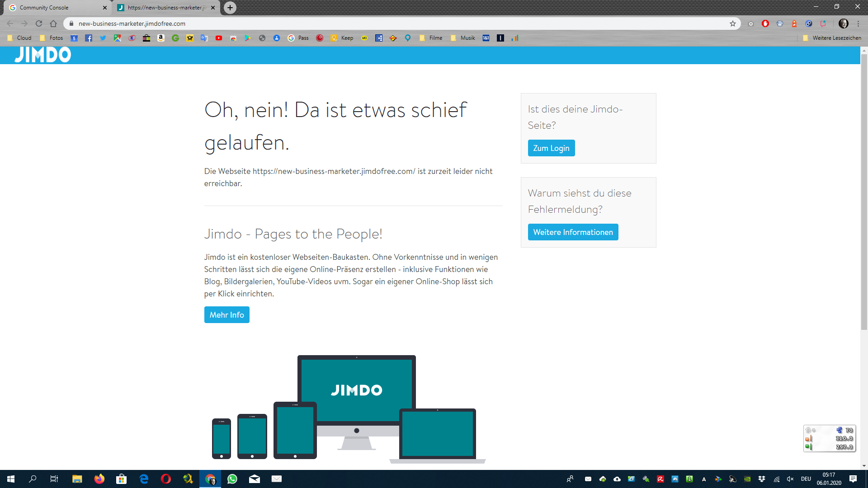Click the page vertical scrollbar thumb
The height and width of the screenshot is (488, 868).
tap(864, 192)
